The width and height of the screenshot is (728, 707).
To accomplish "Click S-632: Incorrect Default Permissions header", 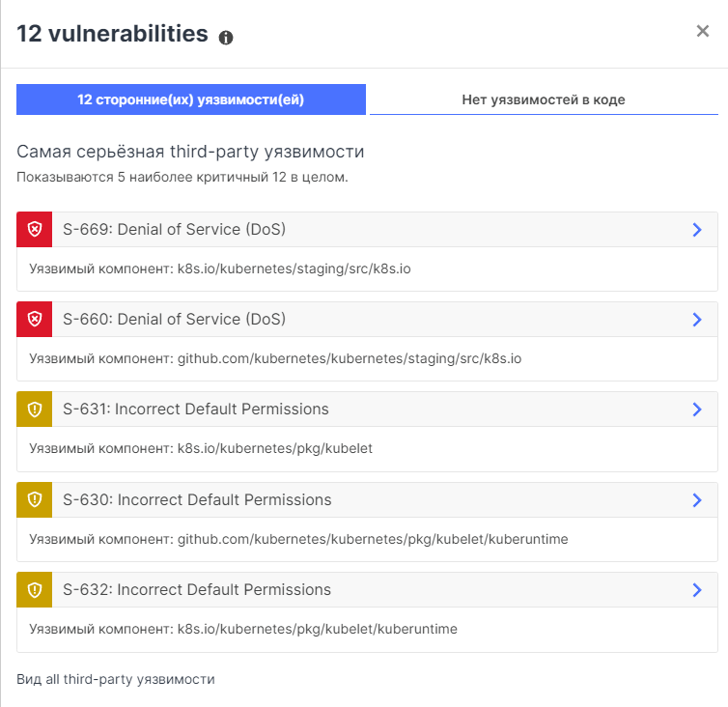I will (x=197, y=590).
